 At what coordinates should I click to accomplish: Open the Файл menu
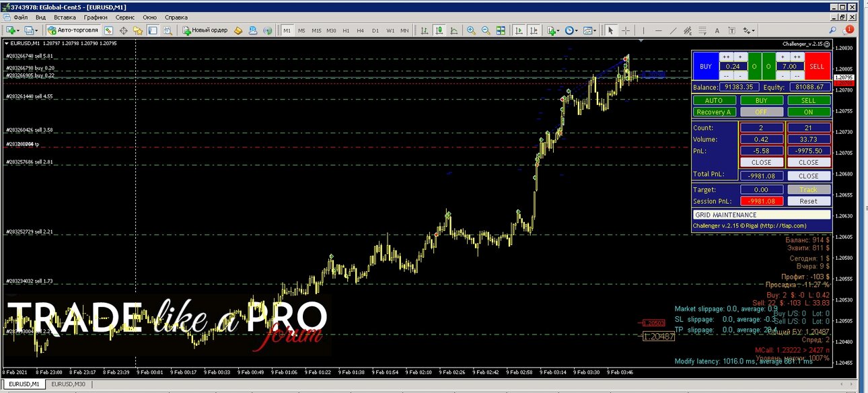[x=20, y=17]
